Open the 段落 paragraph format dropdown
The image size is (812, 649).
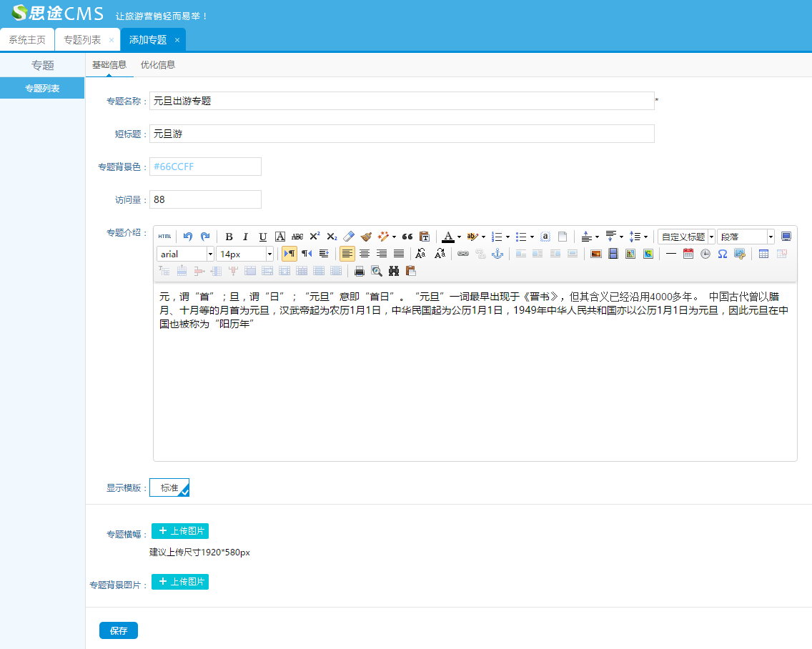coord(746,237)
